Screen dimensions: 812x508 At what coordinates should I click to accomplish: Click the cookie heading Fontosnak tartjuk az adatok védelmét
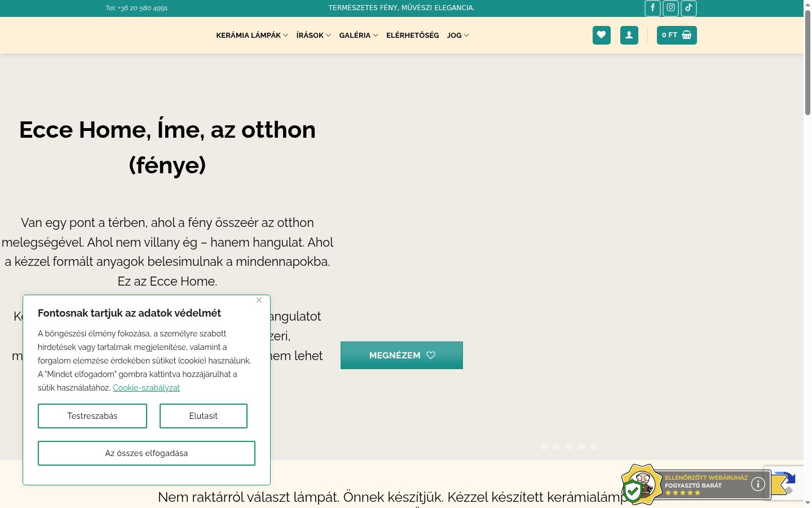129,313
